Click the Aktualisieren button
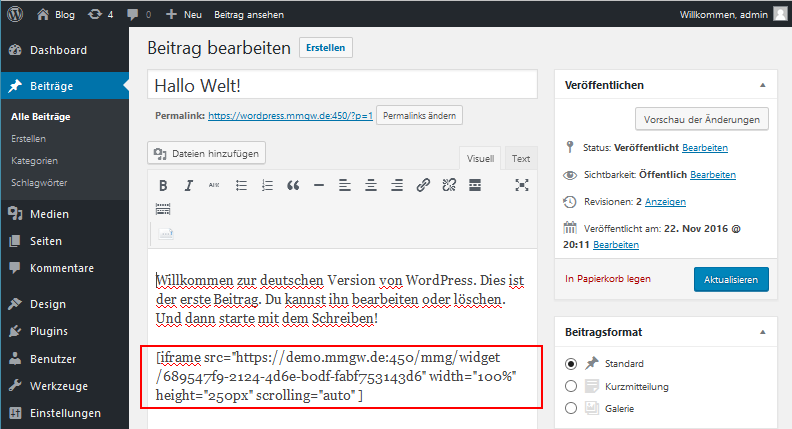 coord(731,279)
